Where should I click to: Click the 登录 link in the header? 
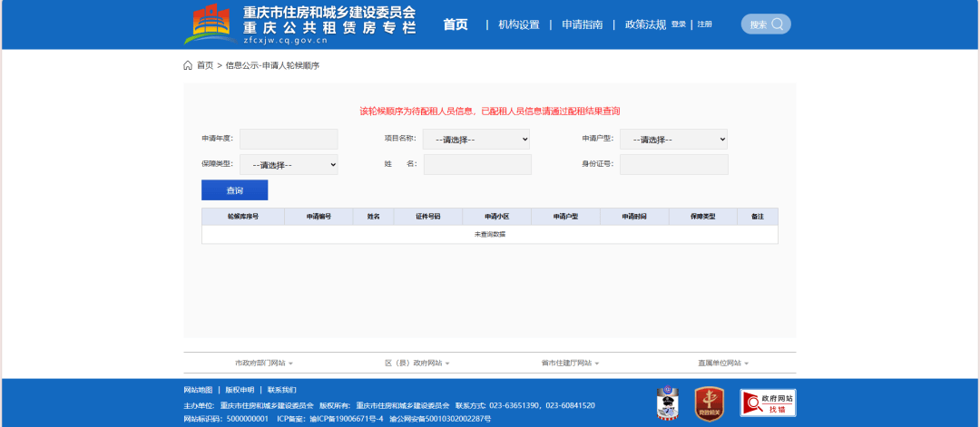[x=679, y=24]
